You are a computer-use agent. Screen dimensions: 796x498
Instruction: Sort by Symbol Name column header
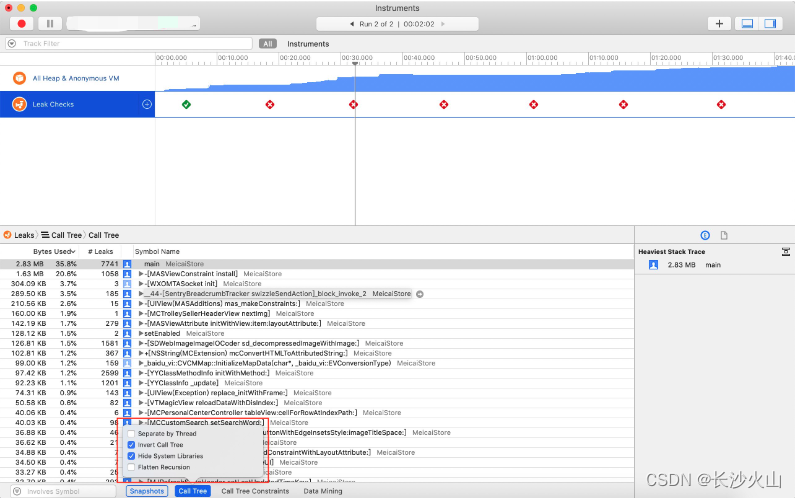157,252
